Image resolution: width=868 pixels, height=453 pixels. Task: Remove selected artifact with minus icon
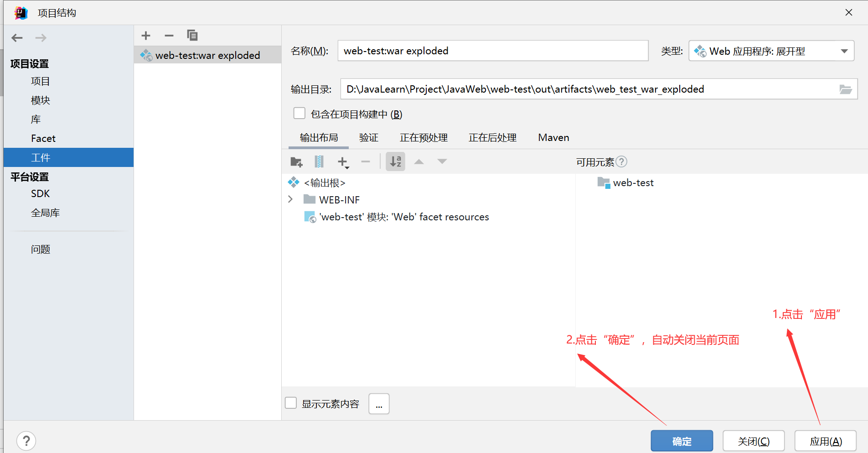[169, 36]
